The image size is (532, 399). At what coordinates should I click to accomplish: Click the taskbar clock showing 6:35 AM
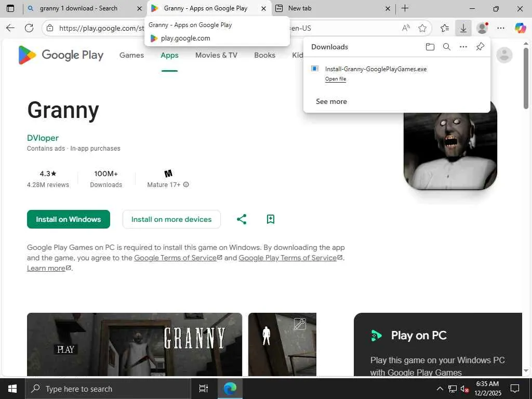487,389
